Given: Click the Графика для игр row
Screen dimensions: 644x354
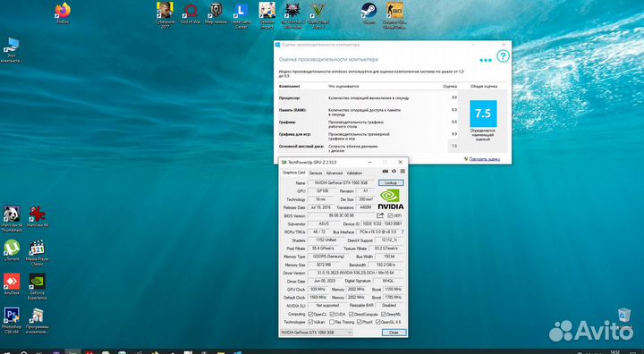Looking at the screenshot, I should pos(368,137).
